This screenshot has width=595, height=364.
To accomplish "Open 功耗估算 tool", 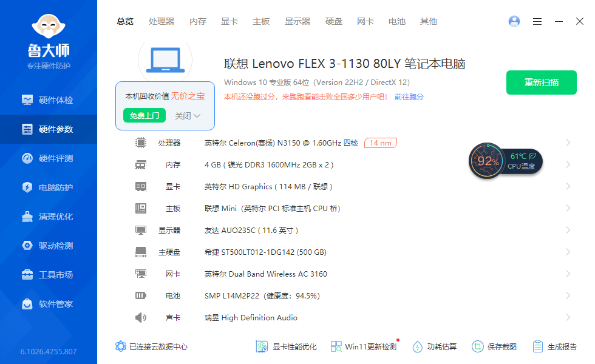I will click(435, 346).
